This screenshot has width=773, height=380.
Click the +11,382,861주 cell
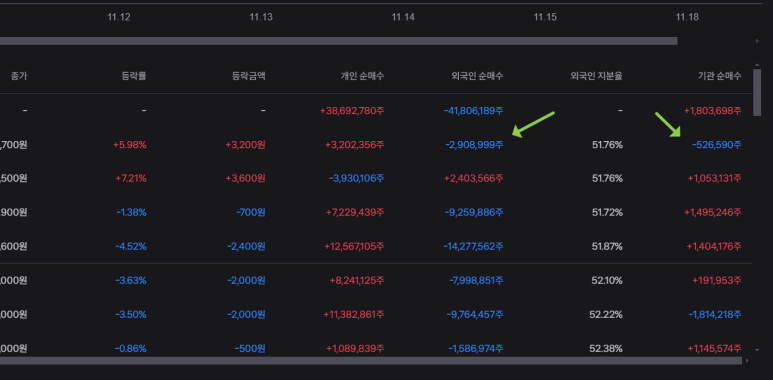(354, 314)
